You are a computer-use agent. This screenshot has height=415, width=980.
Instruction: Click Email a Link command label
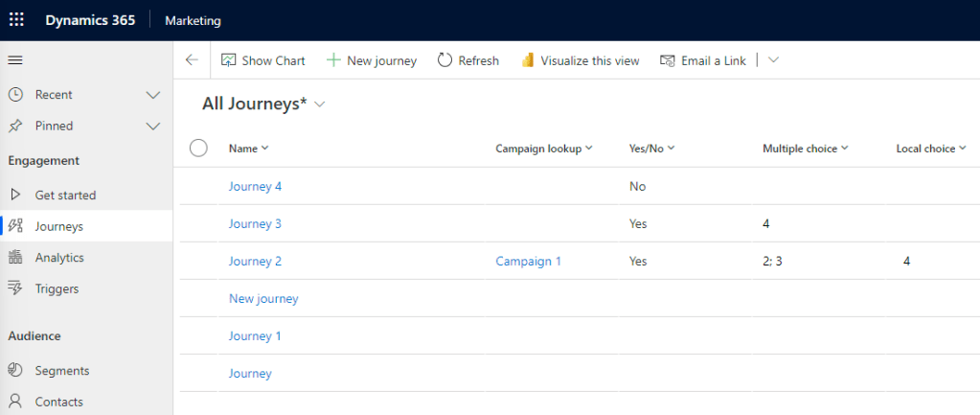713,60
